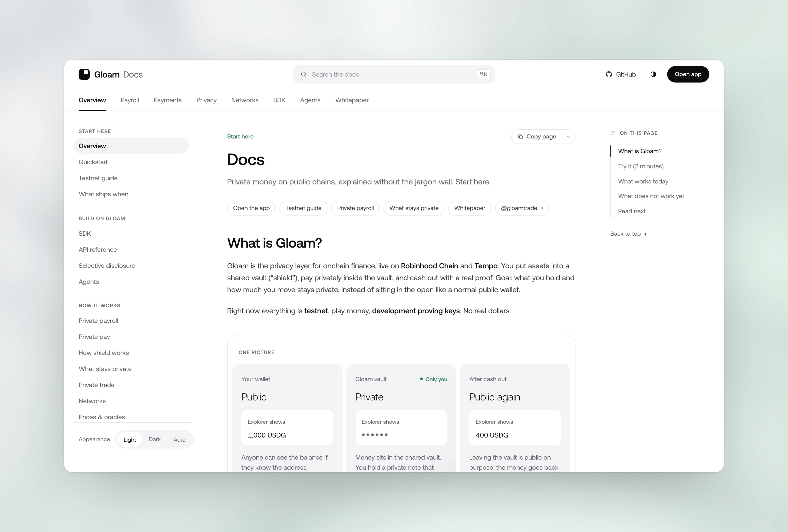Click the Whitepaper pill under Docs
Screen dimensions: 788x532
(470, 208)
